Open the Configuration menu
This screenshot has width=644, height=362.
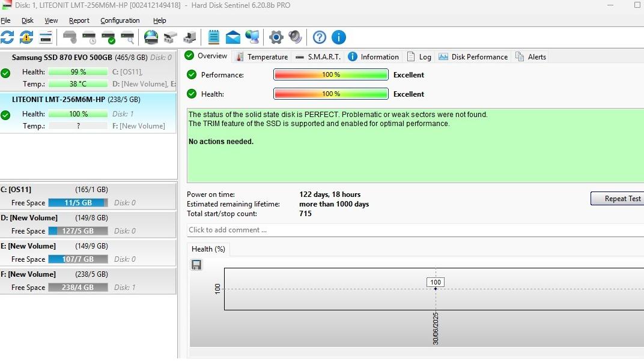click(x=120, y=20)
